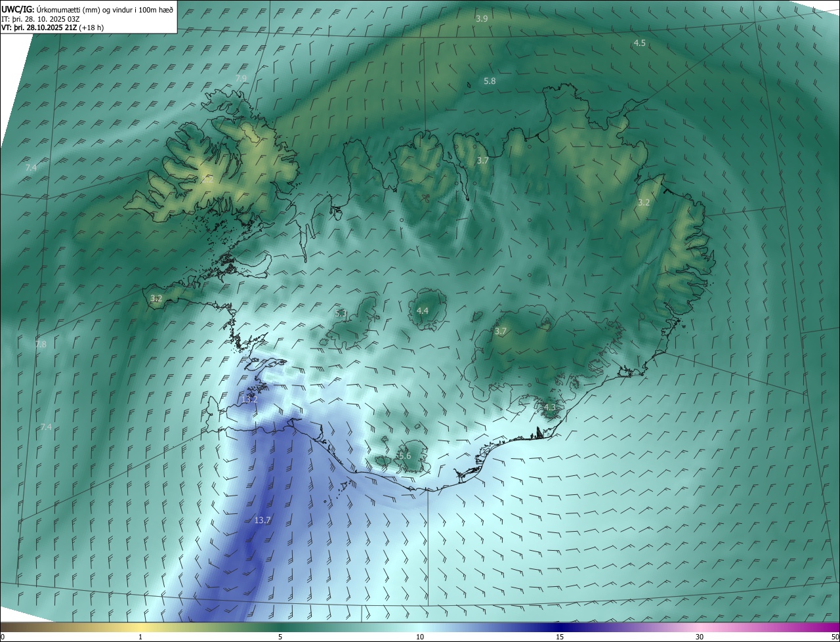This screenshot has height=642, width=840.
Task: Click the '50' tick label on the legend
Action: click(x=835, y=637)
